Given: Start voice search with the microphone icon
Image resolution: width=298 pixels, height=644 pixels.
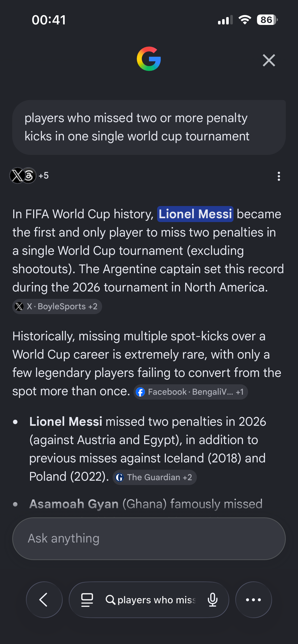Looking at the screenshot, I should [213, 600].
